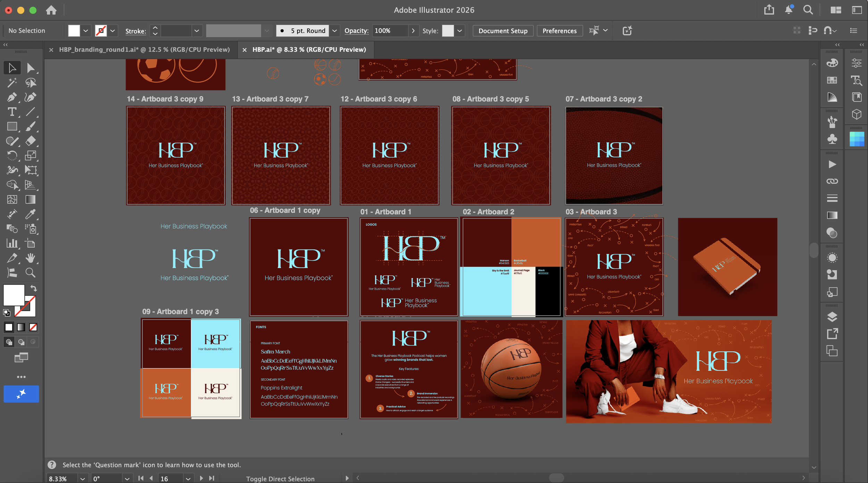Swap fill and stroke colors
868x483 pixels.
(33, 288)
